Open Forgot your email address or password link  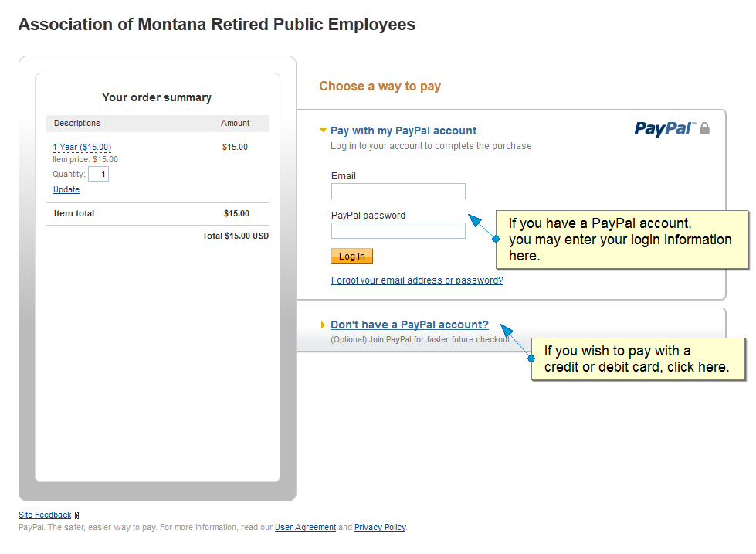[417, 280]
